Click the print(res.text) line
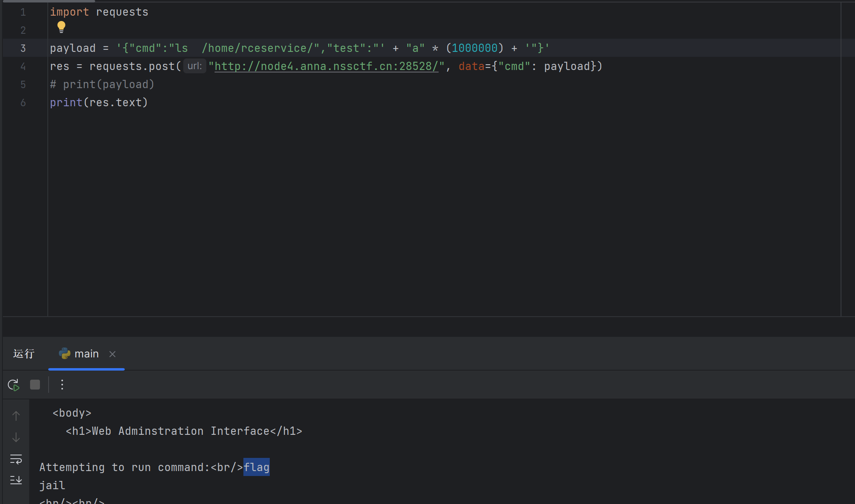Image resolution: width=855 pixels, height=504 pixels. 99,103
